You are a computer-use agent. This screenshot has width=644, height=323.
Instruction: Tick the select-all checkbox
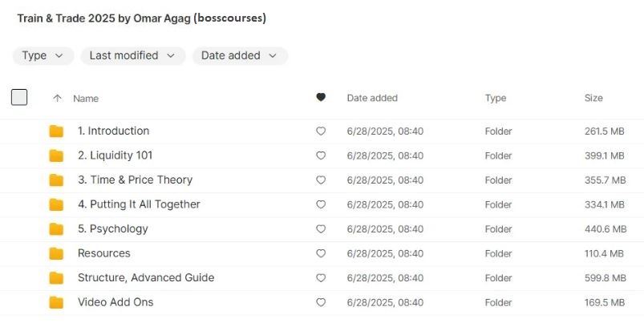click(x=19, y=98)
